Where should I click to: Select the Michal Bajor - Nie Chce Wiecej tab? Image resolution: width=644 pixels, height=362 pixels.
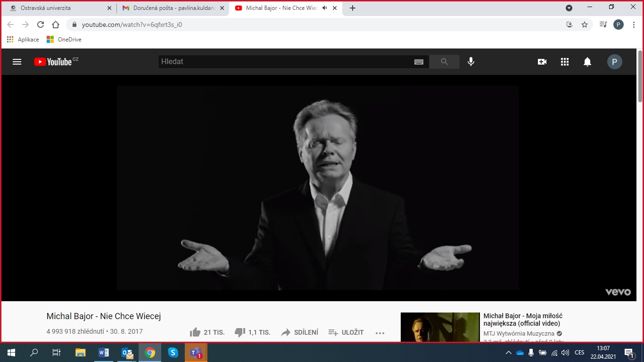(281, 8)
